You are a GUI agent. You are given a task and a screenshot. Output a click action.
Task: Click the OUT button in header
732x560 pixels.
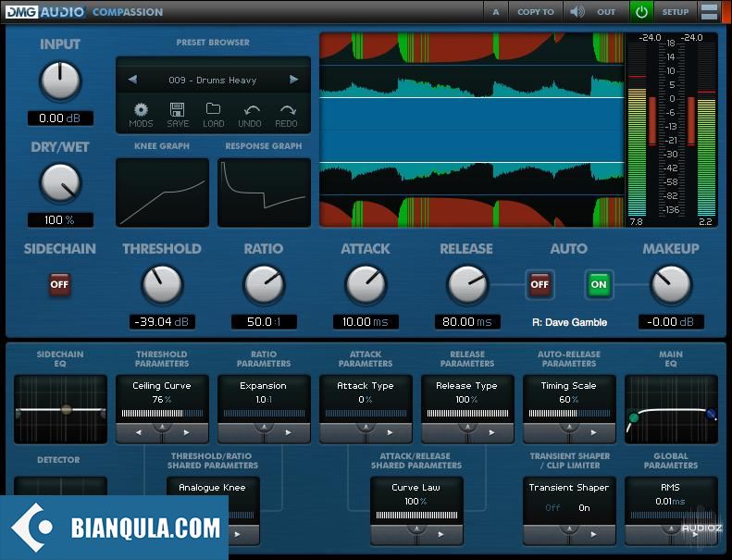606,12
